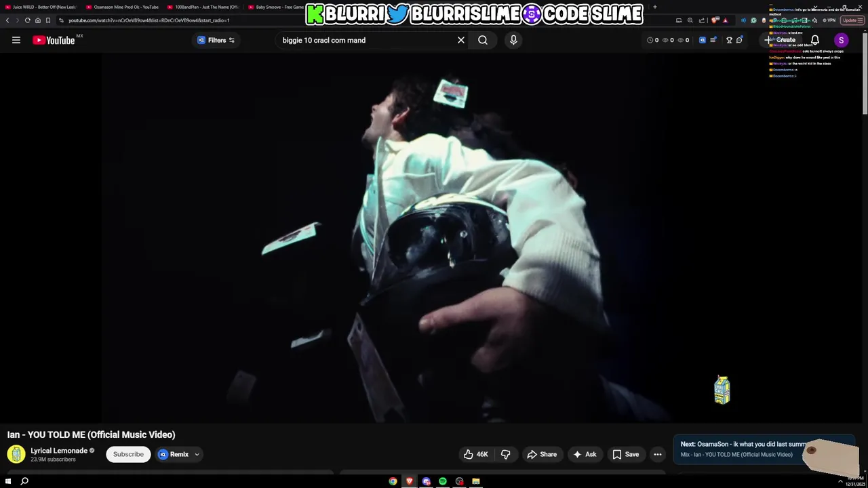Switch to the Osamason Mine Prod Ok tab
This screenshot has width=868, height=488.
coord(123,7)
